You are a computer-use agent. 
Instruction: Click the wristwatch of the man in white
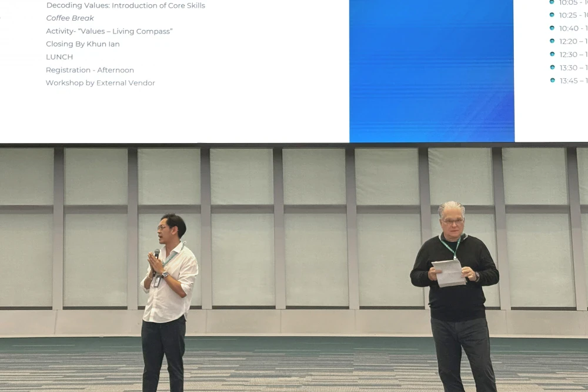click(x=165, y=275)
